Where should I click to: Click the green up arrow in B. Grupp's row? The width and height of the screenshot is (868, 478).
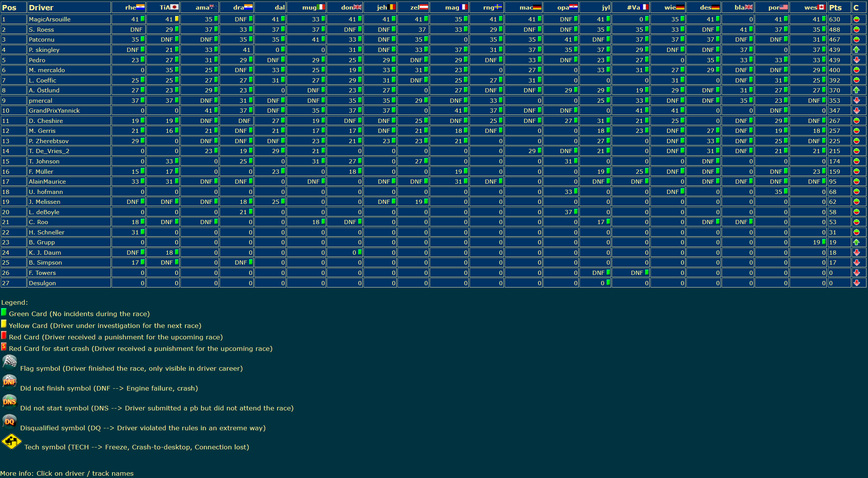pos(857,242)
